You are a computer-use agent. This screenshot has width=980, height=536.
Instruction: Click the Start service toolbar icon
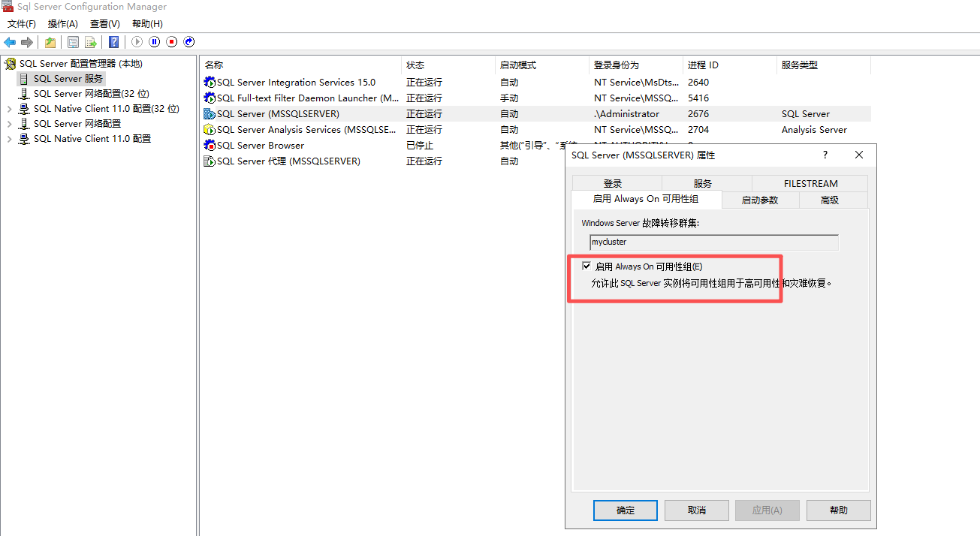pyautogui.click(x=137, y=42)
